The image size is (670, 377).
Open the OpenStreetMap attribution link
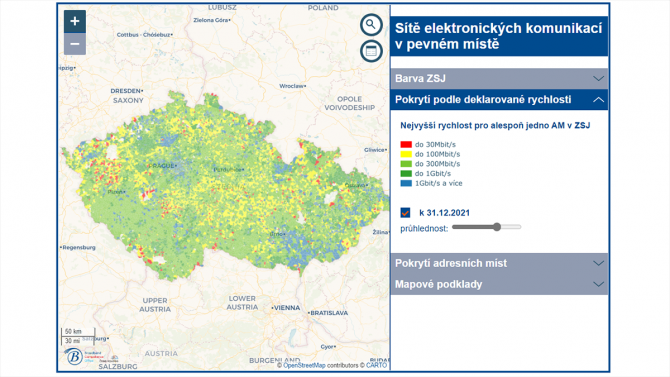(304, 365)
